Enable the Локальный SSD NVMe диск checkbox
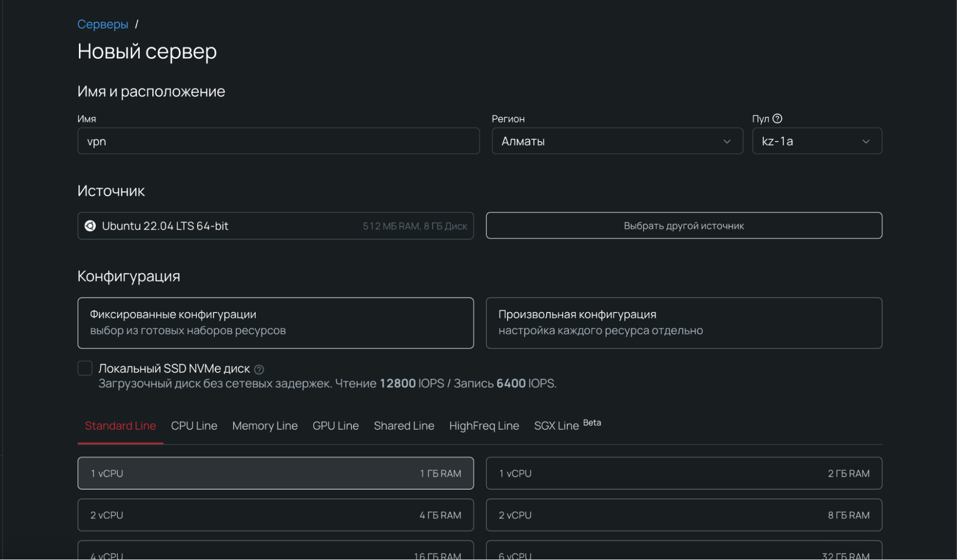957x560 pixels. click(85, 368)
